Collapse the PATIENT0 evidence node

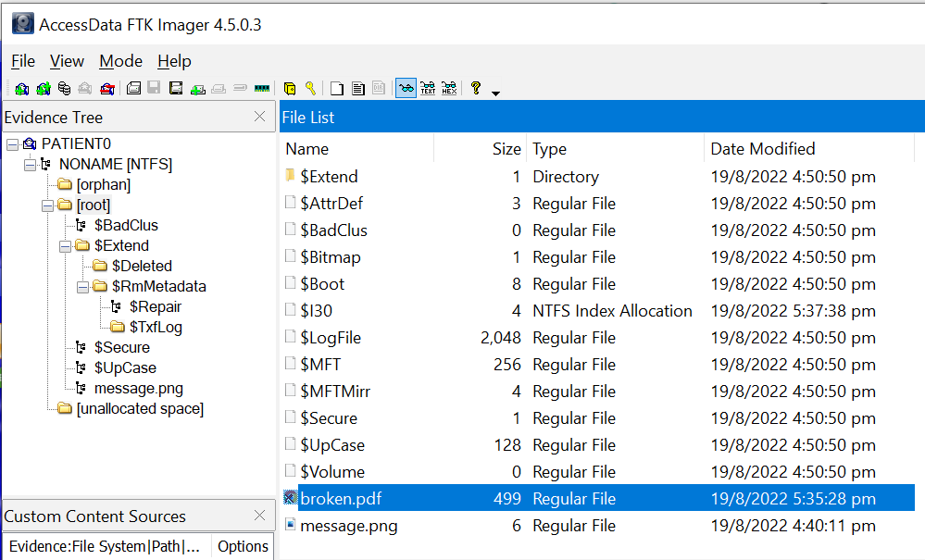(12, 144)
